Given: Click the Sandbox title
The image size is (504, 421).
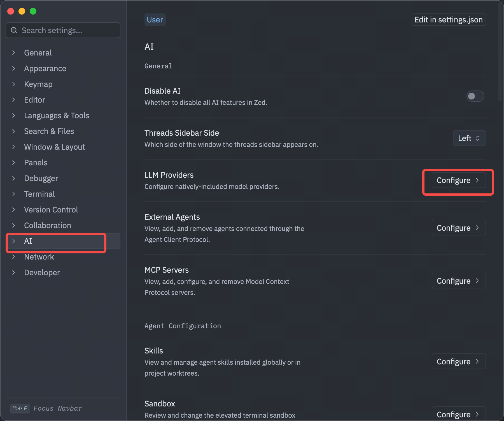Looking at the screenshot, I should 160,404.
